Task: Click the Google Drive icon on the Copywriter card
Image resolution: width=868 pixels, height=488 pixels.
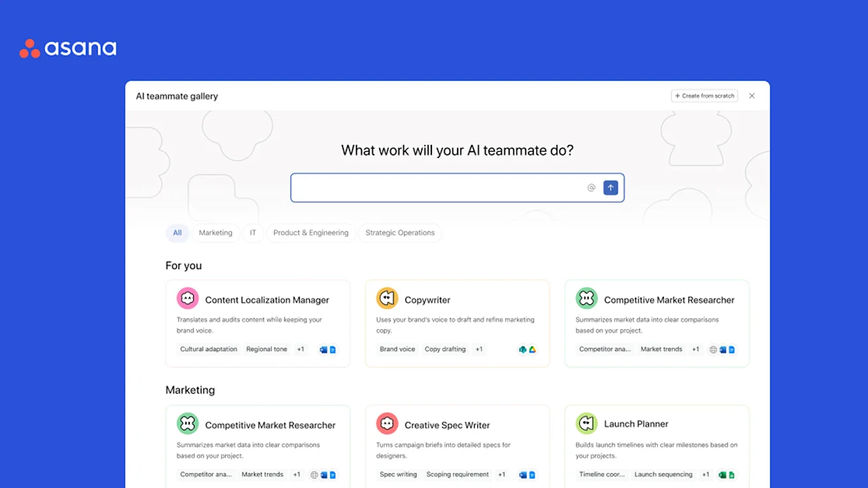Action: tap(532, 349)
